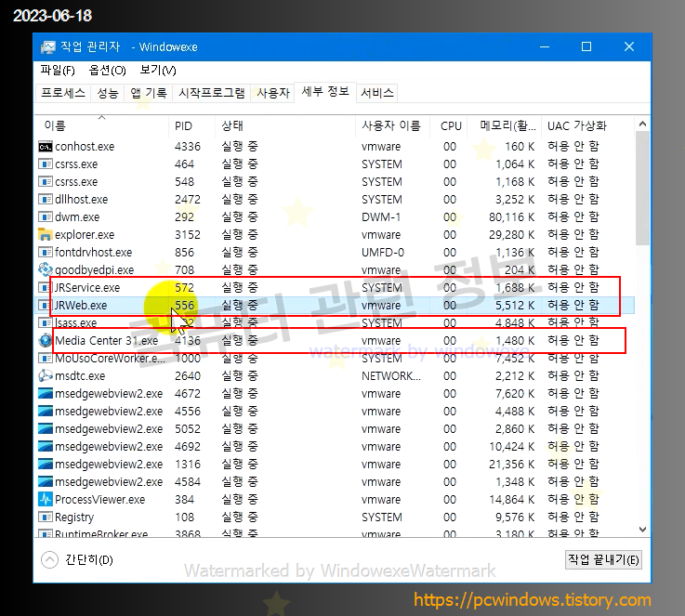Switch to the 프로세스 tab
Image resolution: width=685 pixels, height=616 pixels.
(x=63, y=93)
